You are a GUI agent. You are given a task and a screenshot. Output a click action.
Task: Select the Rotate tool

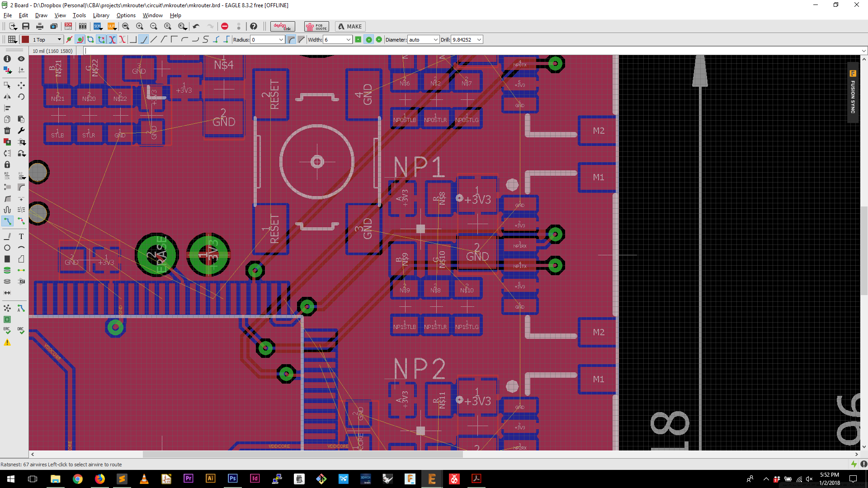[21, 97]
